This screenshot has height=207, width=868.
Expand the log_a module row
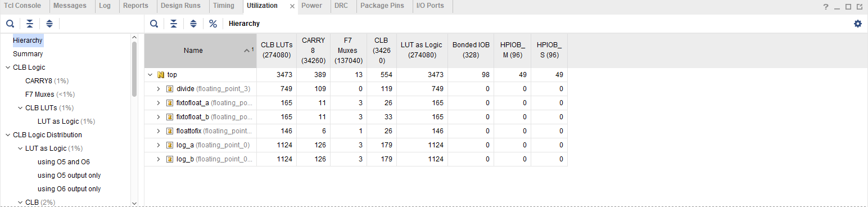click(159, 145)
